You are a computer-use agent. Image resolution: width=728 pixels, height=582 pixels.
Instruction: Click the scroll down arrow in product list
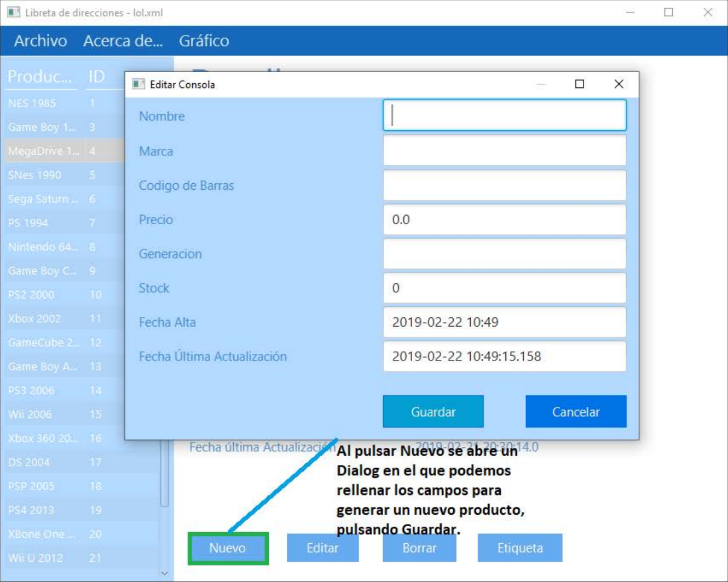pyautogui.click(x=165, y=573)
